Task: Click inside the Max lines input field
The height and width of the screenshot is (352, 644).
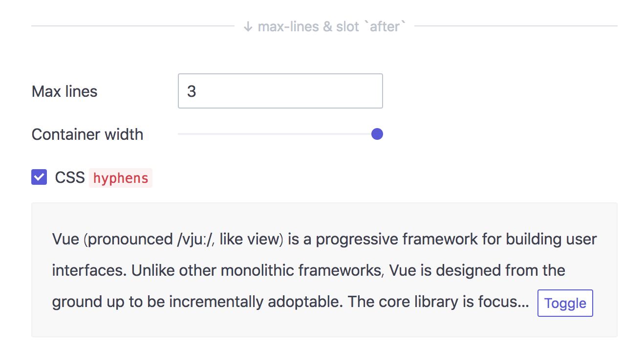Action: (x=280, y=91)
